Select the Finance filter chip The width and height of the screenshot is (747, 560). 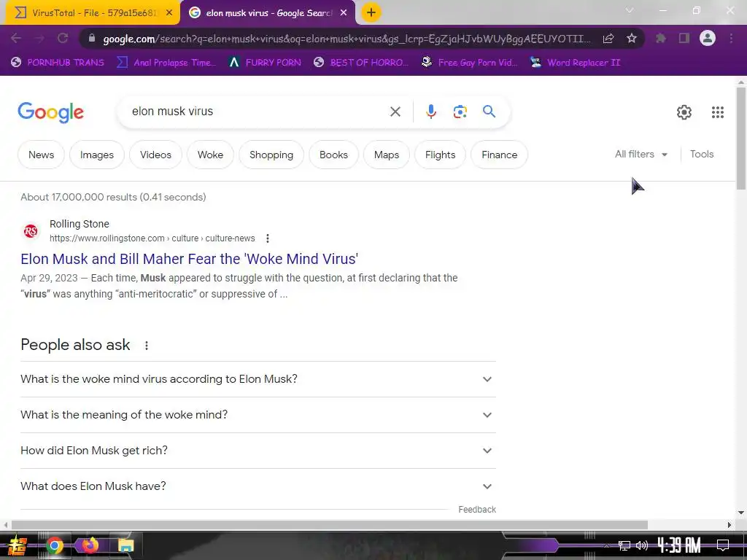point(499,155)
